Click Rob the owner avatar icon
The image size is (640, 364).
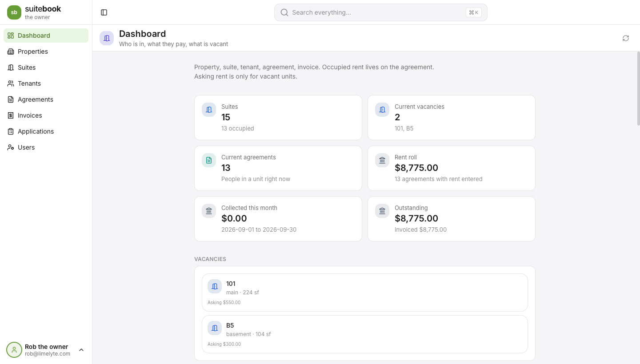pyautogui.click(x=14, y=350)
